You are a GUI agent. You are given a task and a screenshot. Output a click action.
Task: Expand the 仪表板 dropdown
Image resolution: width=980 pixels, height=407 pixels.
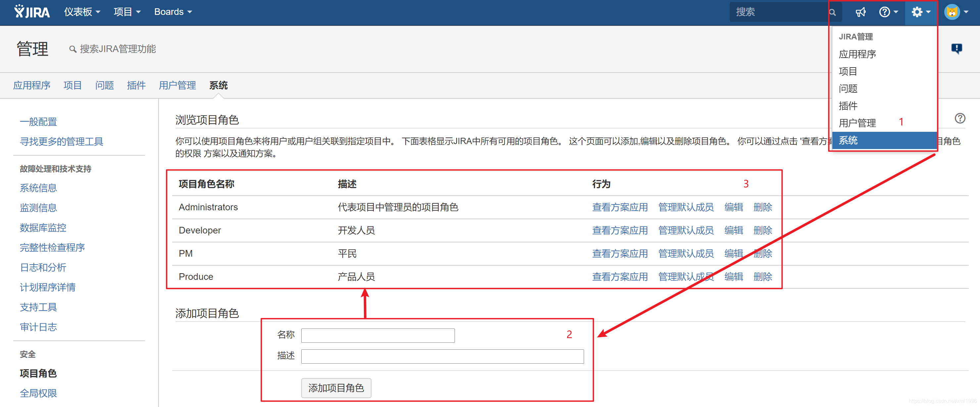click(x=82, y=12)
